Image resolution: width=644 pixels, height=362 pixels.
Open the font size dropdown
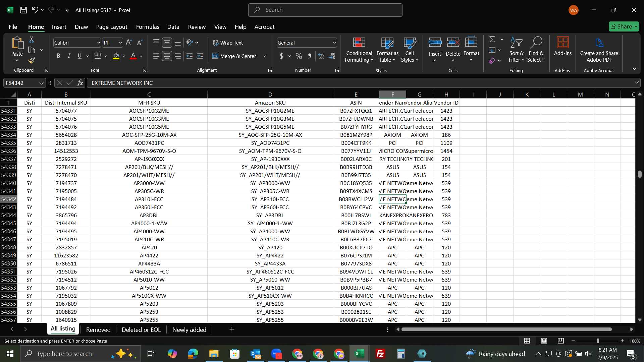click(x=120, y=43)
